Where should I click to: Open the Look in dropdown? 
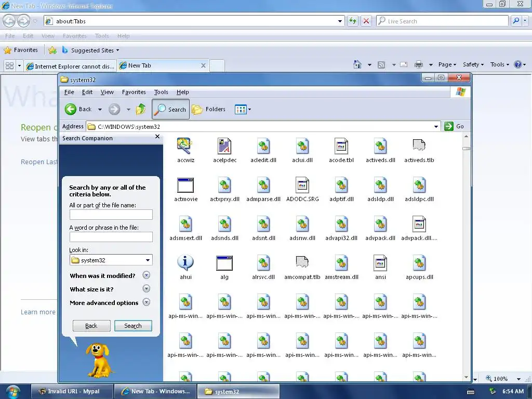(x=148, y=260)
